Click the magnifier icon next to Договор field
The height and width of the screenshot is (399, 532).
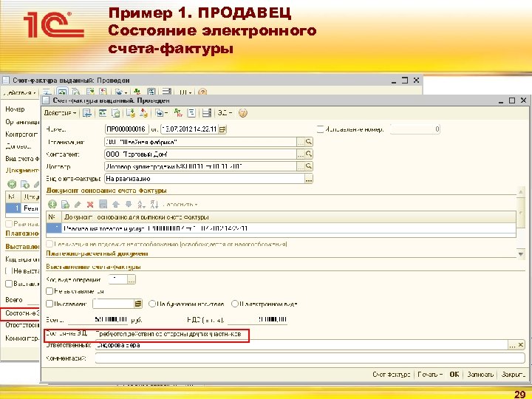(308, 166)
